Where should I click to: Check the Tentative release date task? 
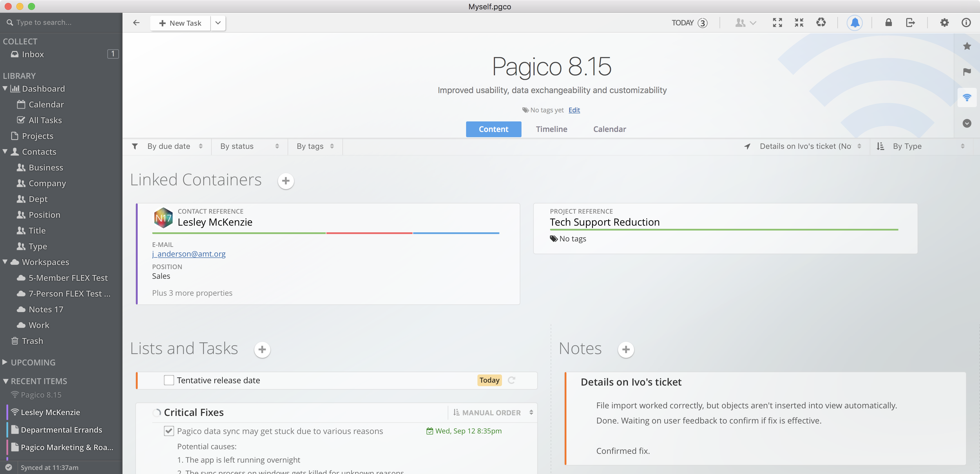(169, 380)
